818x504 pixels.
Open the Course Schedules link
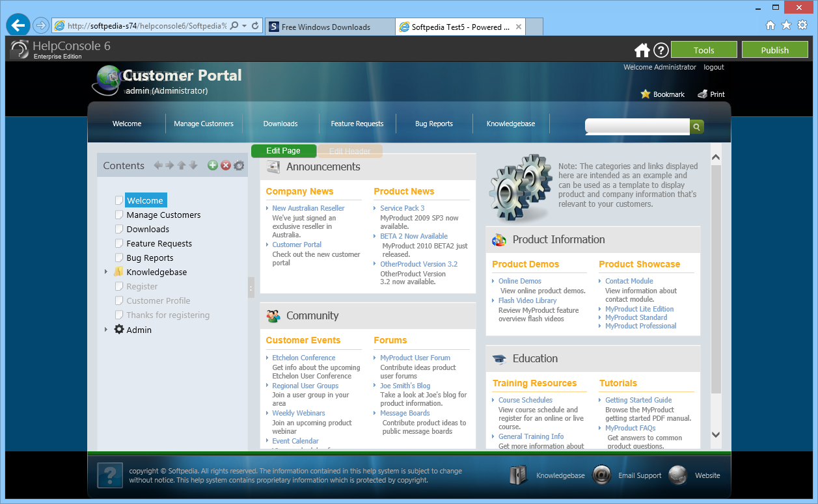[x=525, y=400]
